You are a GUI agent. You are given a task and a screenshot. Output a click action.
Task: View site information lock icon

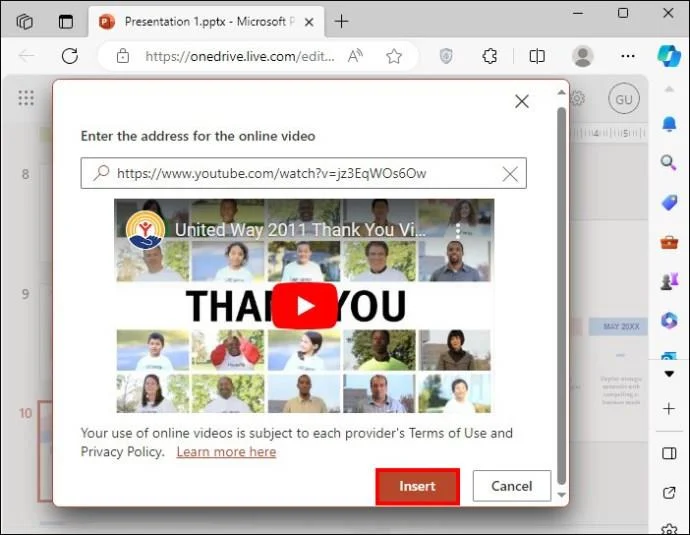click(123, 56)
